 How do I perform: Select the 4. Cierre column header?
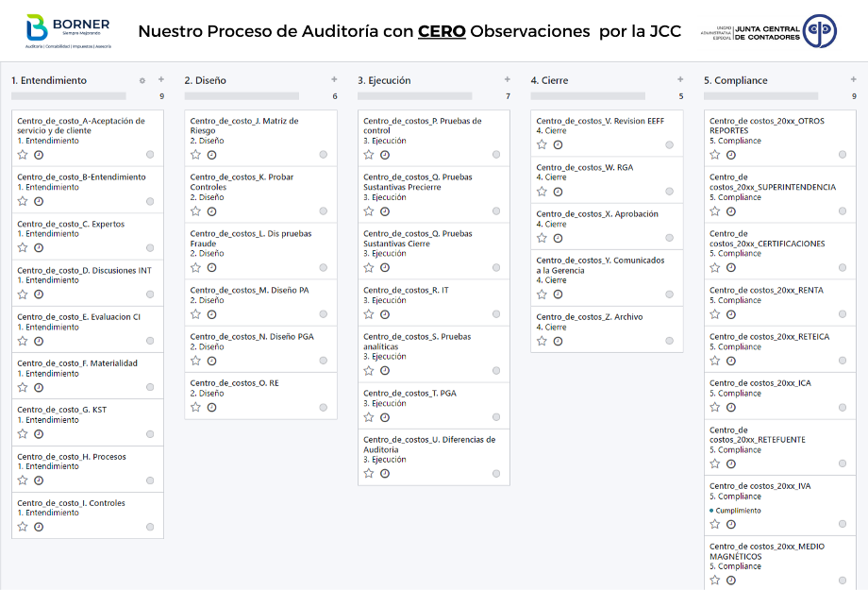pos(550,80)
